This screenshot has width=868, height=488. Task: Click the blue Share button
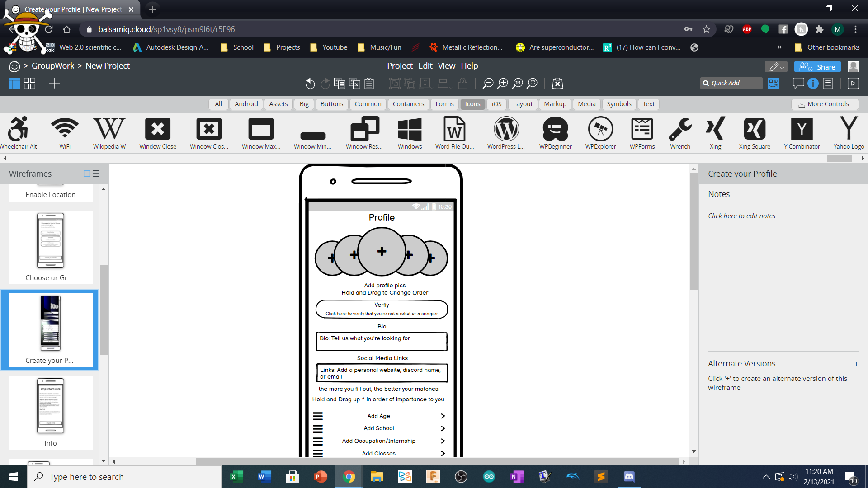pos(817,67)
